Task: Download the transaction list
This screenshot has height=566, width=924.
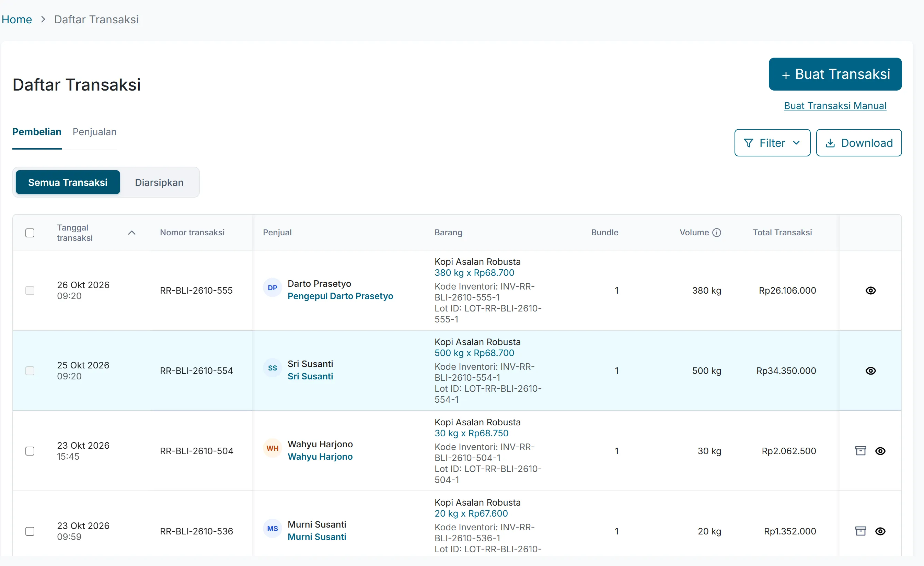Action: [859, 143]
